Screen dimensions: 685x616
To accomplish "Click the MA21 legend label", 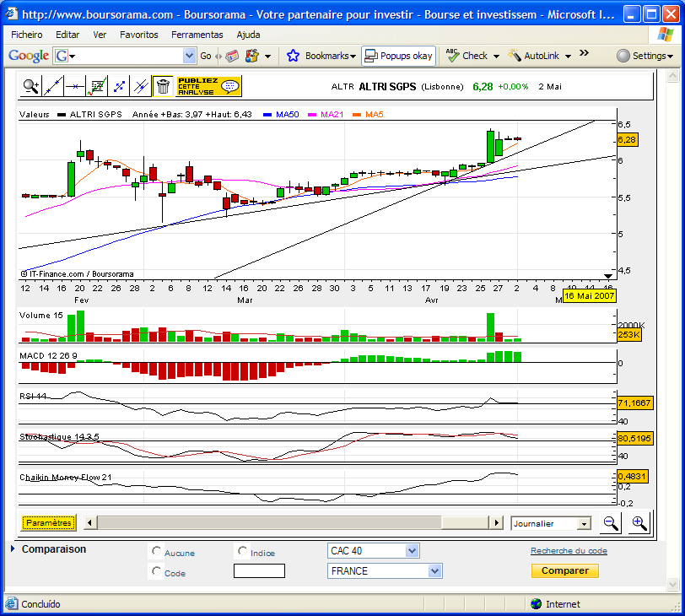I will point(332,115).
